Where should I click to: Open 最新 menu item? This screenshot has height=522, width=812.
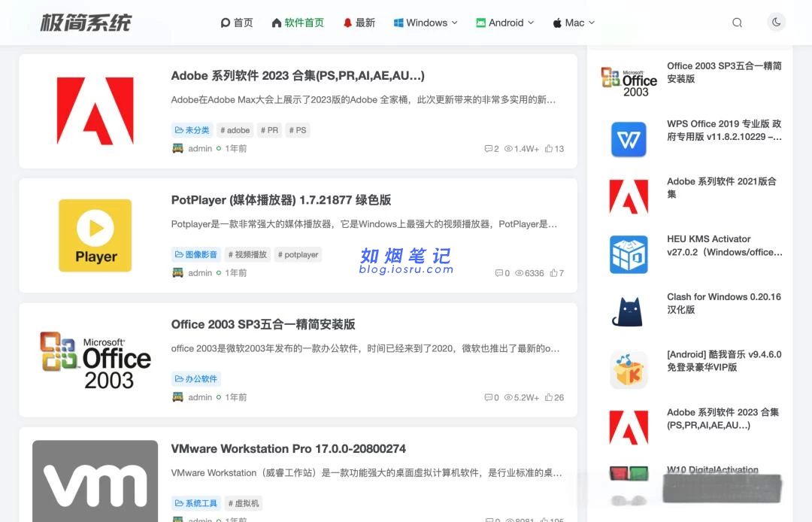point(359,23)
